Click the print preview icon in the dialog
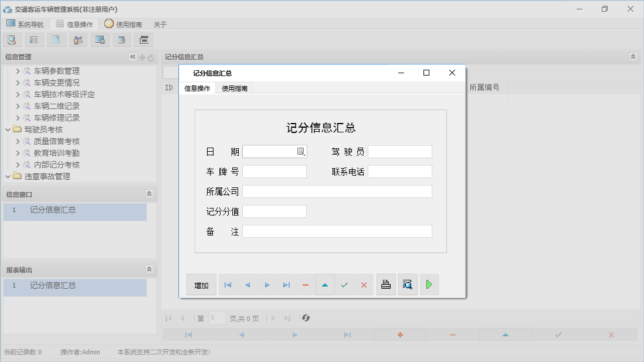This screenshot has height=362, width=644. coord(408,284)
